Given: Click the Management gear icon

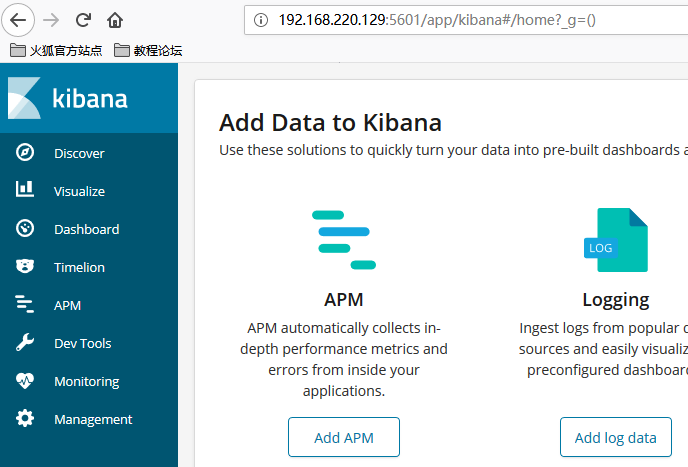Looking at the screenshot, I should click(x=25, y=419).
